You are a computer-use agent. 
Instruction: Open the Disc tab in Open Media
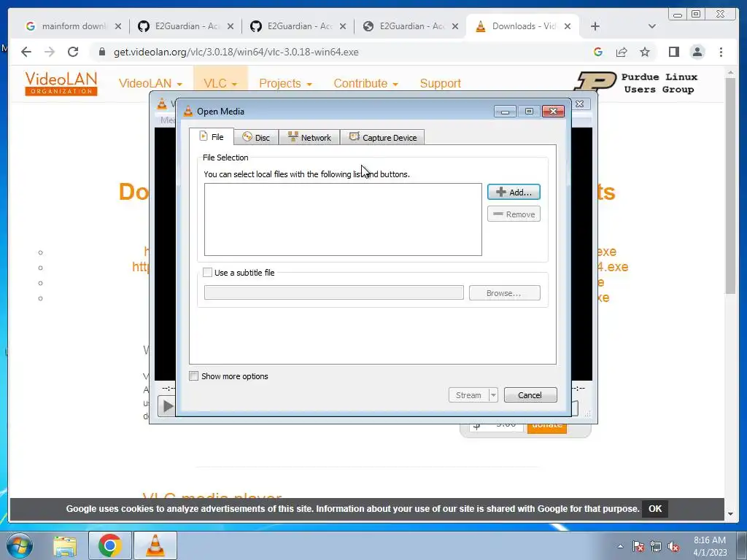click(256, 138)
